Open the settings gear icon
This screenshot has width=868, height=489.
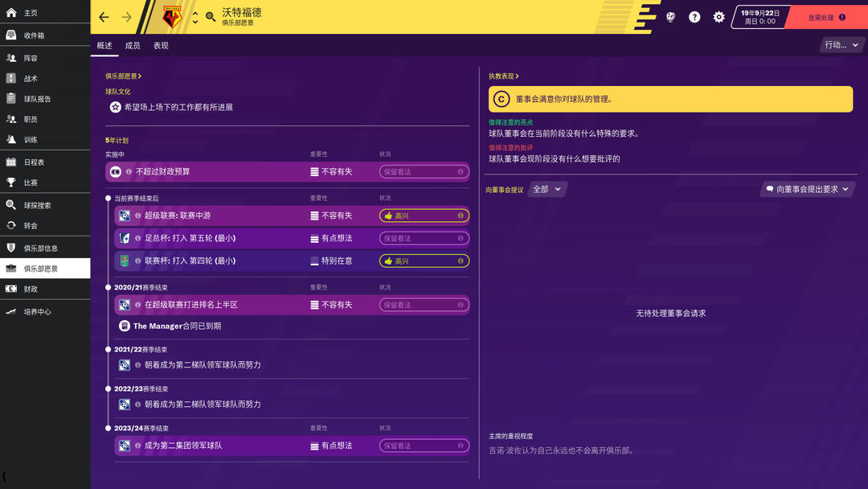coord(719,16)
